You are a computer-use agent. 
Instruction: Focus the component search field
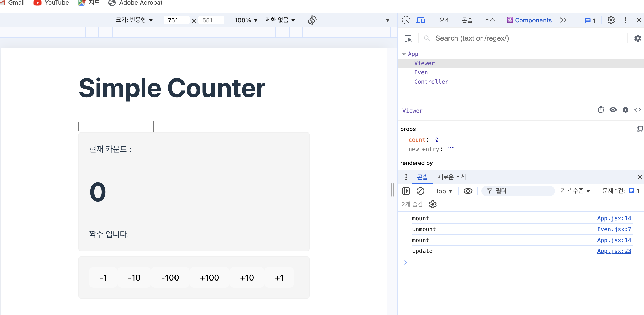point(529,38)
